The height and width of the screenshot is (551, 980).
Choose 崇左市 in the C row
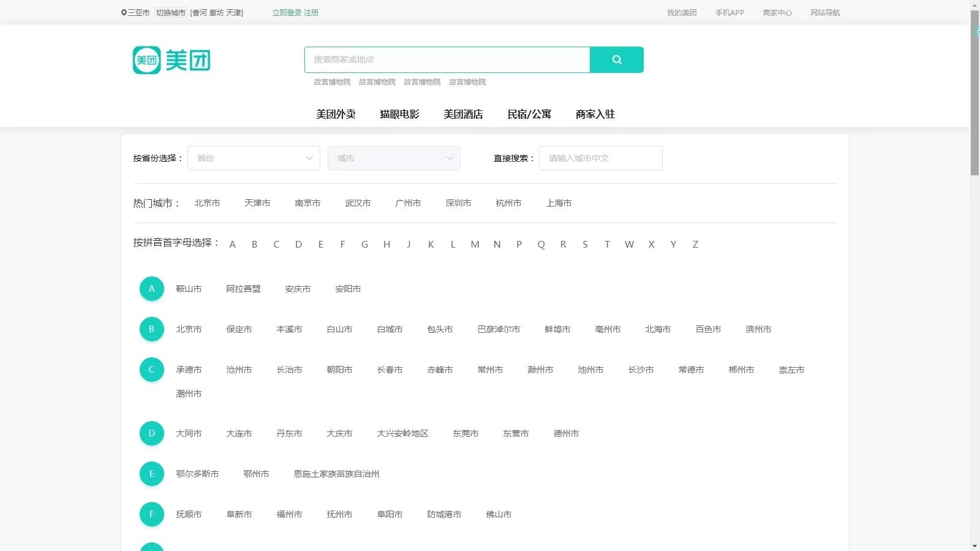coord(791,370)
